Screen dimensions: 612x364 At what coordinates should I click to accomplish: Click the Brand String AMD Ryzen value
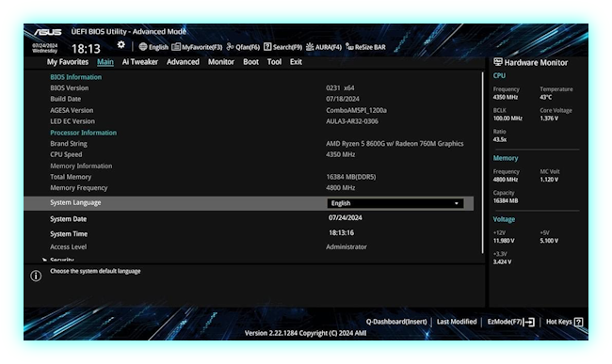pyautogui.click(x=395, y=144)
